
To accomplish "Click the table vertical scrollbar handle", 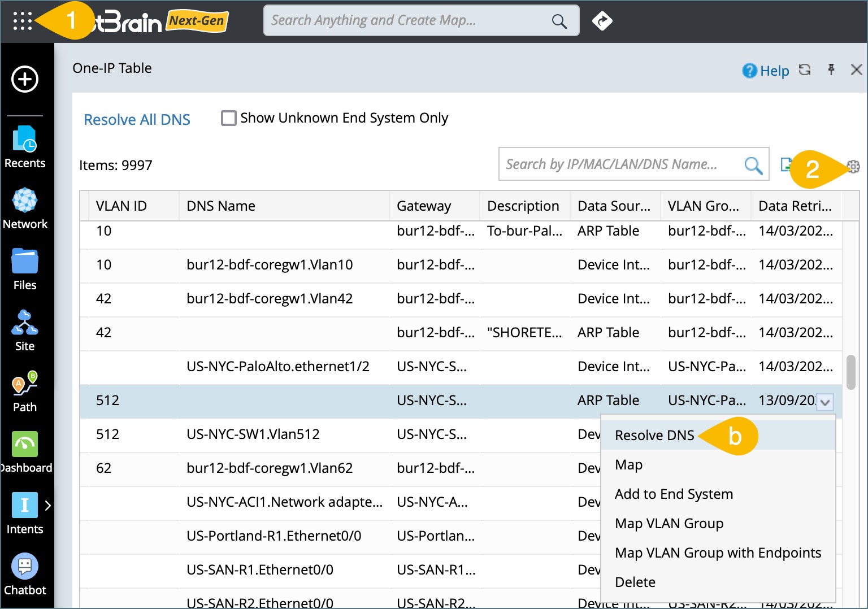I will point(850,372).
